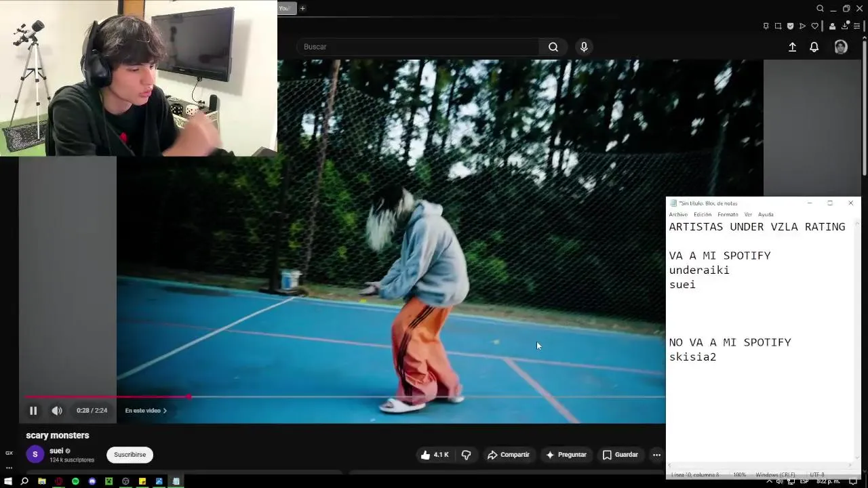Select the YouTube browser tab
The width and height of the screenshot is (868, 488).
[285, 8]
